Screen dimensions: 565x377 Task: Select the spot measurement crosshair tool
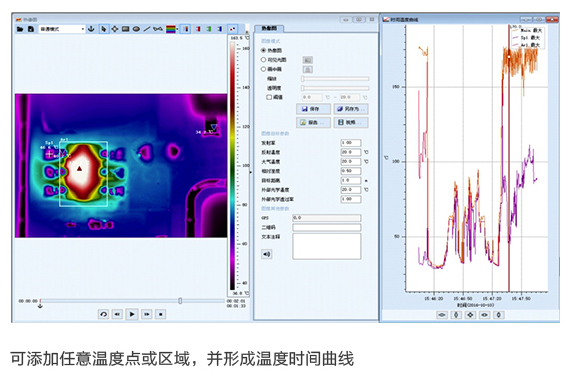point(115,29)
